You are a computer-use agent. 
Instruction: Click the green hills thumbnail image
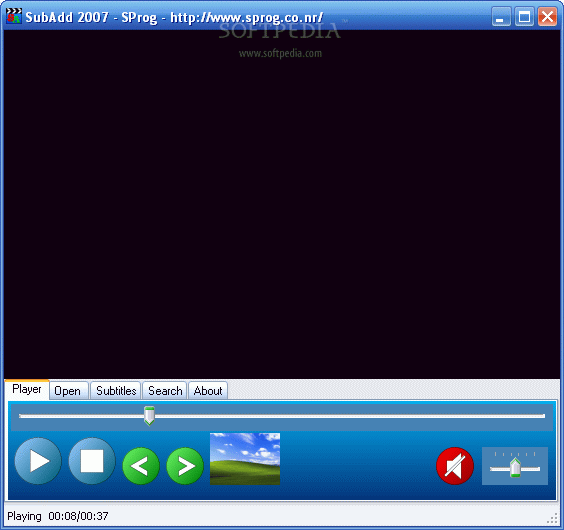[x=245, y=459]
